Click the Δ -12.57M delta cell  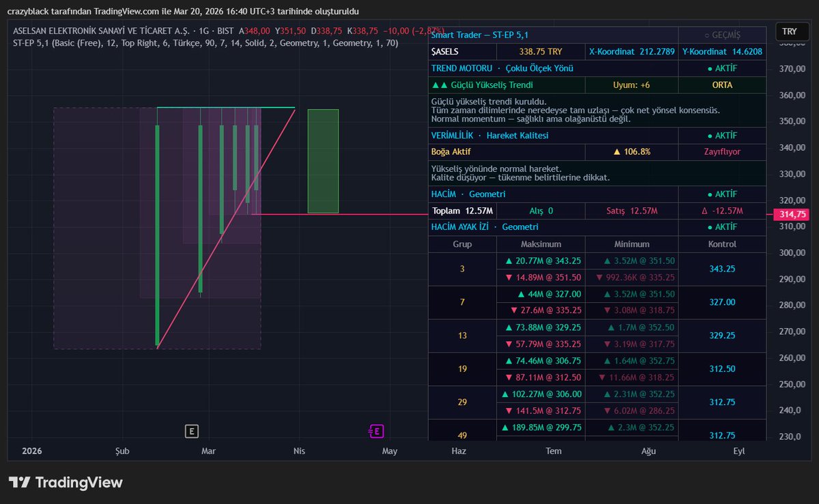click(x=722, y=211)
